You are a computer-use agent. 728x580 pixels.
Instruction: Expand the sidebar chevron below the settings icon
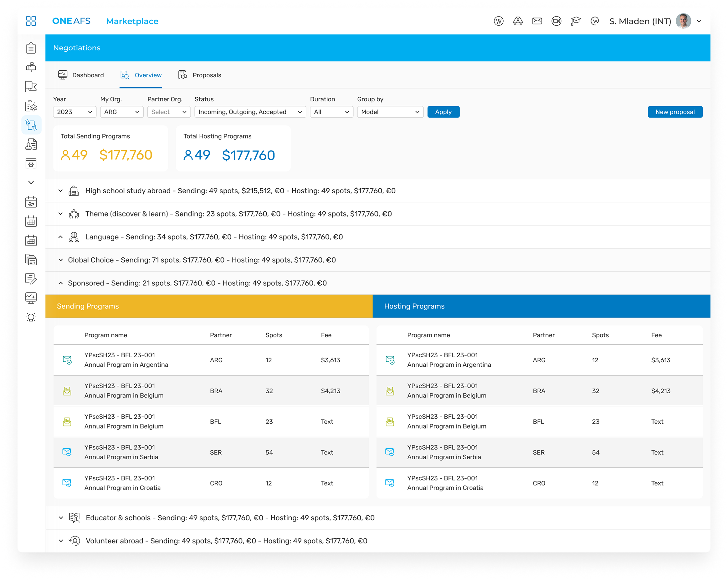tap(31, 182)
